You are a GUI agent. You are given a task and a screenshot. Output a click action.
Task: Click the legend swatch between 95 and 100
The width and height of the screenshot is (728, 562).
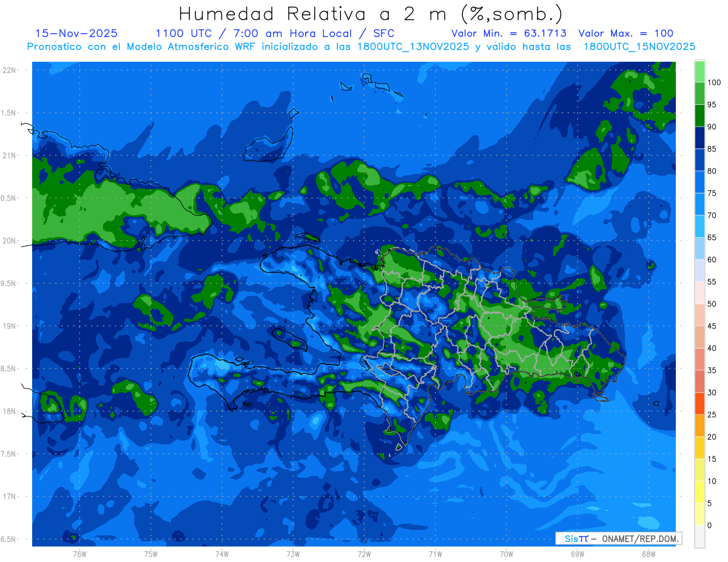(699, 93)
